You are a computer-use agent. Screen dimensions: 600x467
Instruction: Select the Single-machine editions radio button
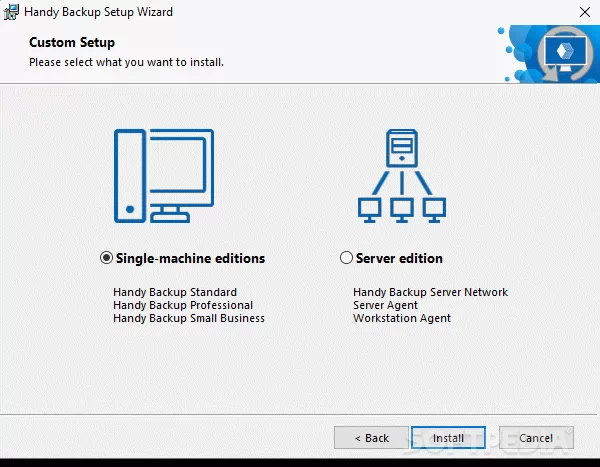coord(106,258)
